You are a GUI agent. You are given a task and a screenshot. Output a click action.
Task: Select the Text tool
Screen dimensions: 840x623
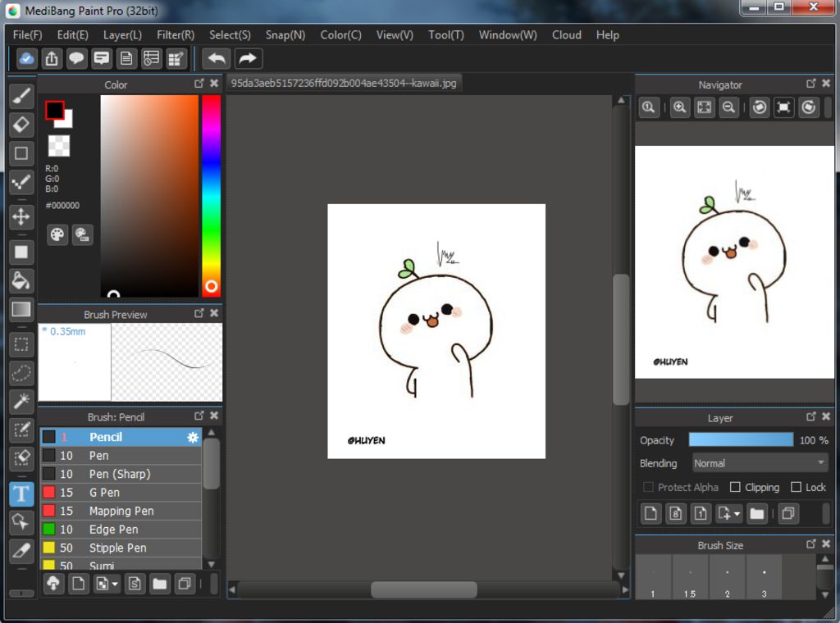[21, 493]
